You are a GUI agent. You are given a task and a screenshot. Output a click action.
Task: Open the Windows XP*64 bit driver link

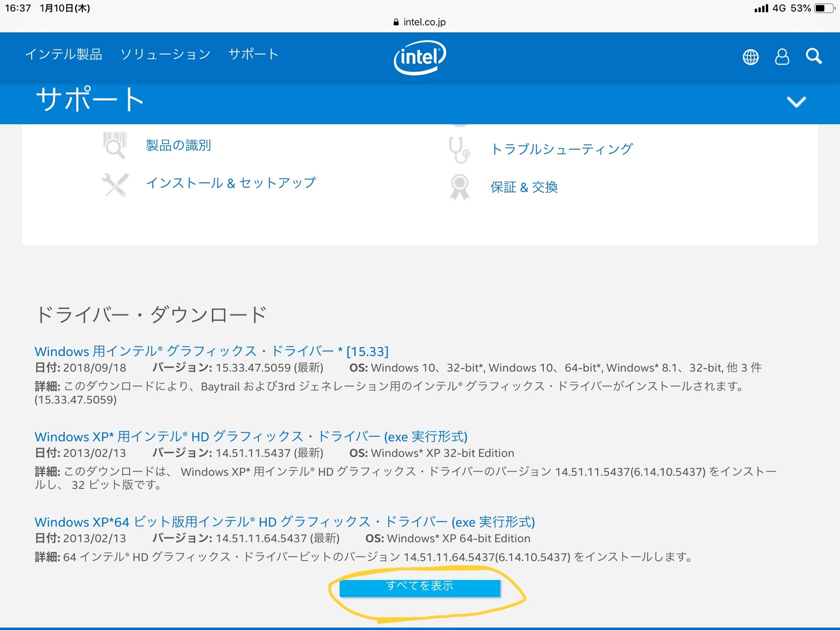tap(285, 522)
